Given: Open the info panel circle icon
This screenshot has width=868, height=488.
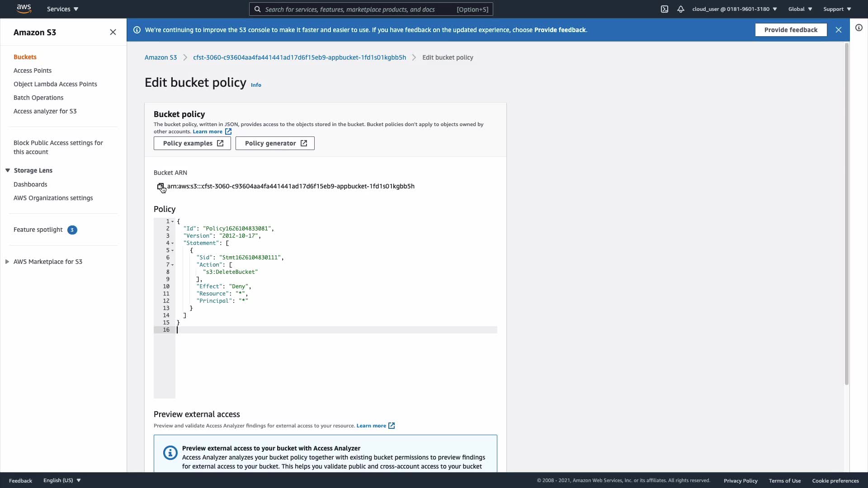Looking at the screenshot, I should [859, 28].
